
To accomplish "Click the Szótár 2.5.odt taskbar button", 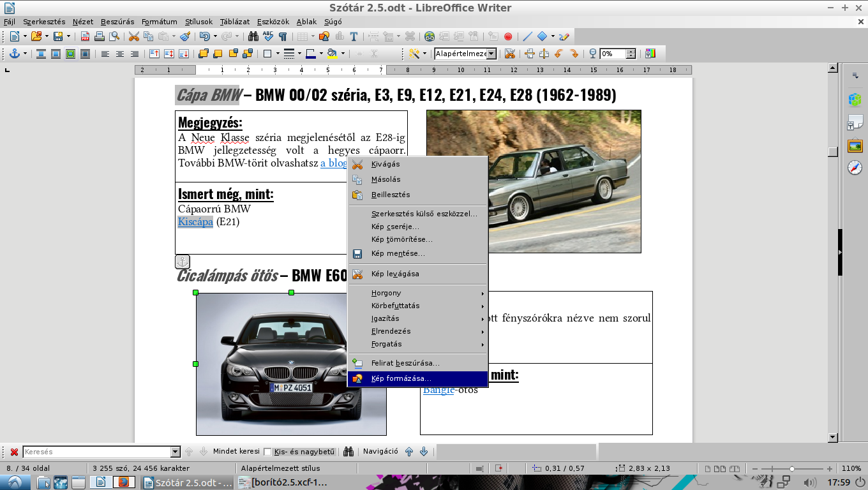I will pos(188,482).
